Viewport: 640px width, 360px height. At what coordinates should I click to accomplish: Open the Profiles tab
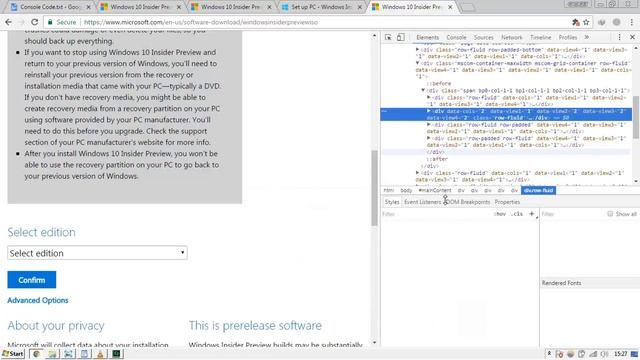point(568,37)
